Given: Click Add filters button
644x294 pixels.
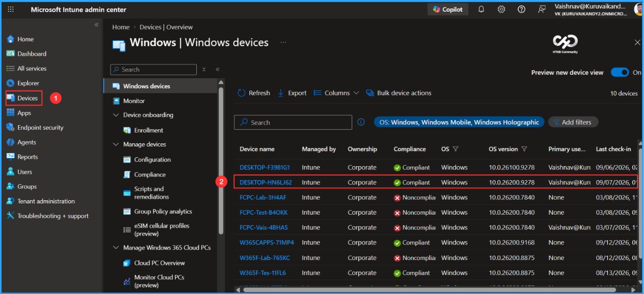Looking at the screenshot, I should [x=573, y=122].
